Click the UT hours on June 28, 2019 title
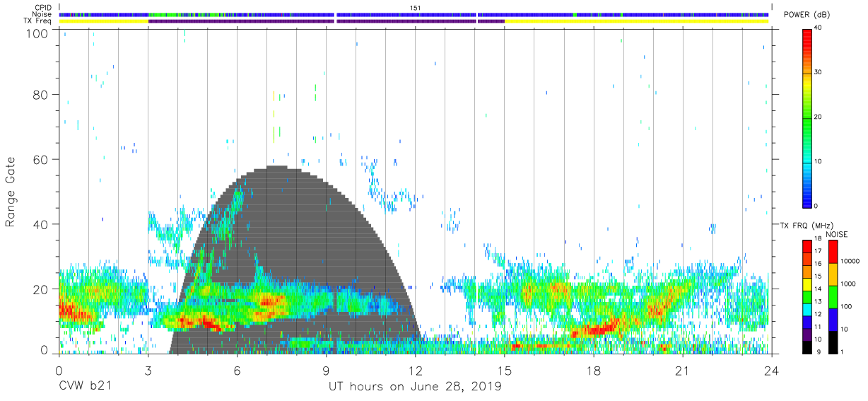The height and width of the screenshot is (401, 868). pos(415,387)
